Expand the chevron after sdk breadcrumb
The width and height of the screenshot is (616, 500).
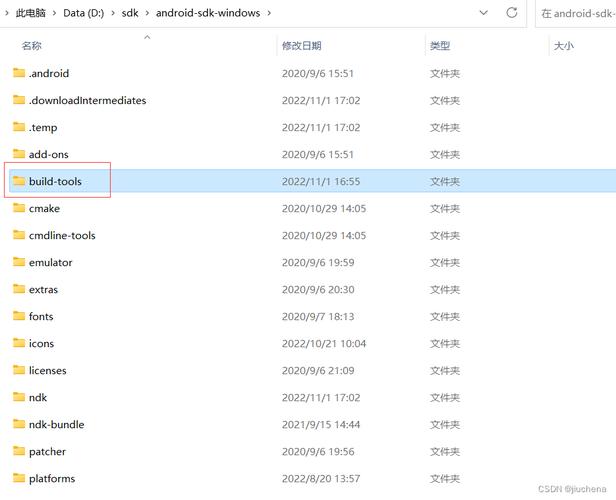(x=145, y=13)
